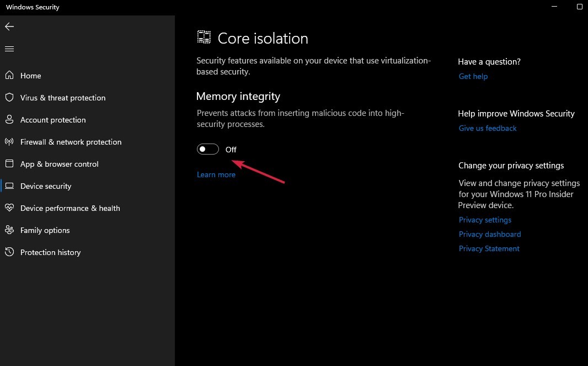
Task: Minimize the Windows Security window
Action: [554, 7]
